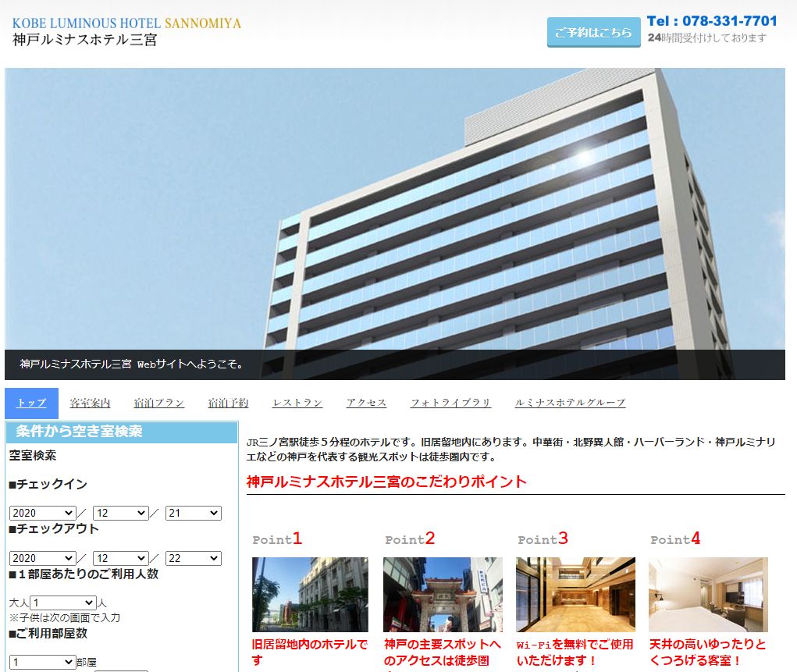
Task: Open the 宿泊プラン menu item
Action: (x=159, y=403)
